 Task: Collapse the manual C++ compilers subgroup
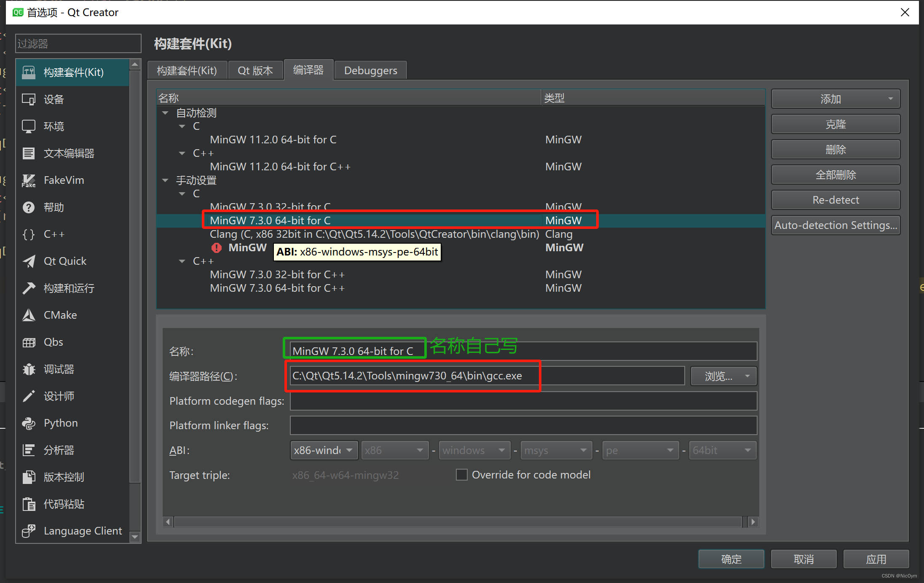point(182,261)
